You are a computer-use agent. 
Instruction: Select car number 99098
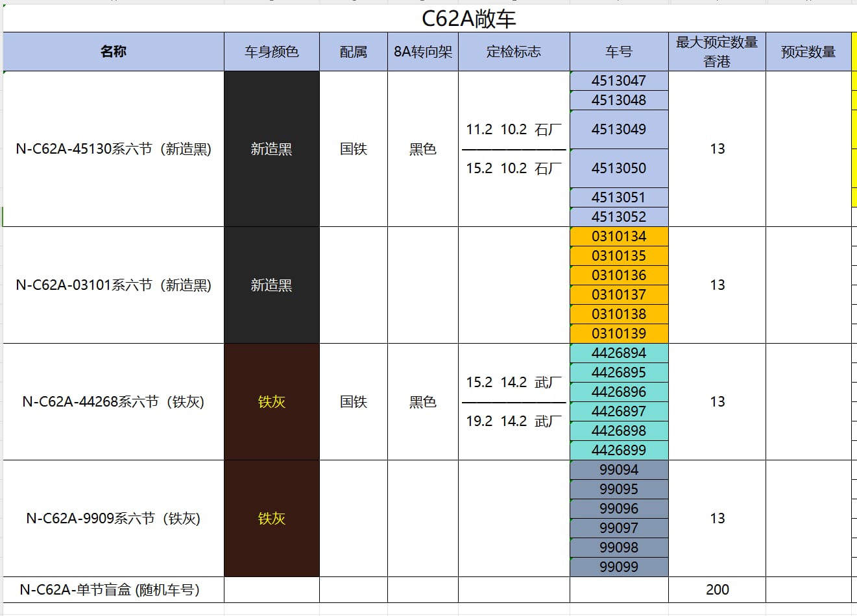(x=619, y=548)
